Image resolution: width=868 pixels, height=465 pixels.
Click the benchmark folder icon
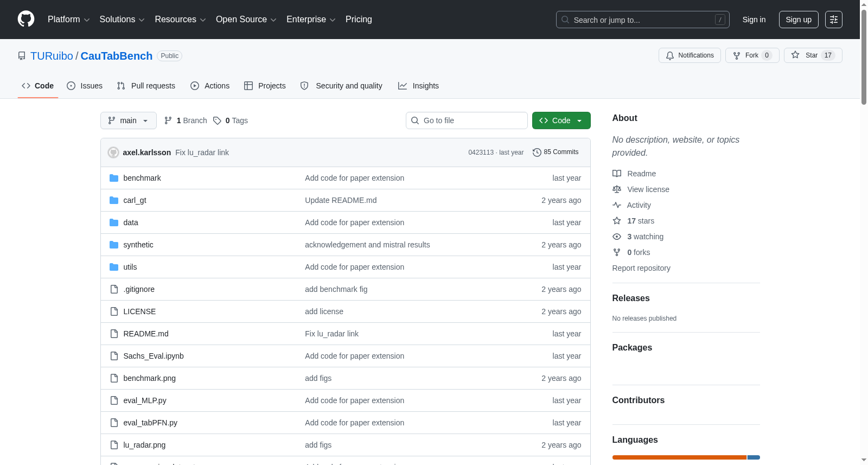coord(114,178)
